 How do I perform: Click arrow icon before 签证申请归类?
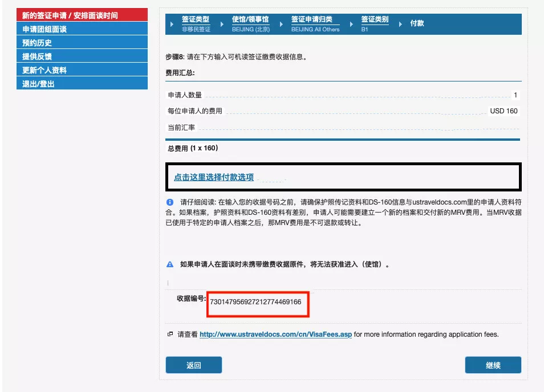coord(281,24)
